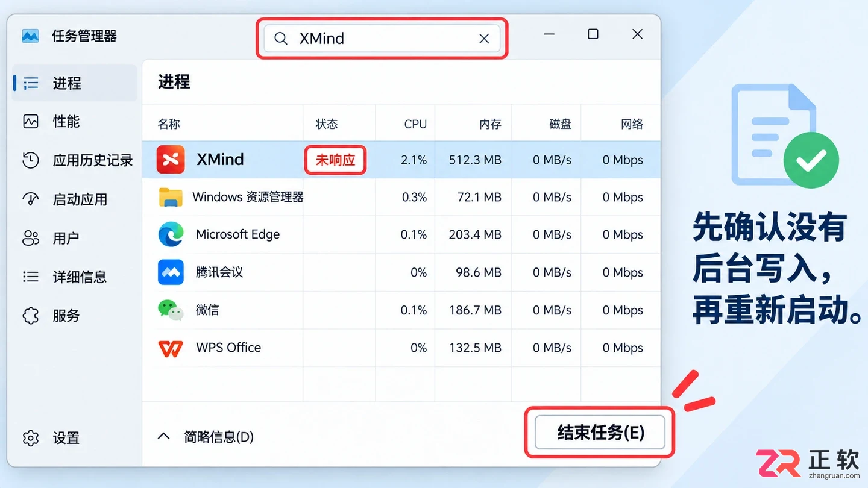Switch to the 用户 tab
This screenshot has height=488, width=868.
(x=76, y=237)
